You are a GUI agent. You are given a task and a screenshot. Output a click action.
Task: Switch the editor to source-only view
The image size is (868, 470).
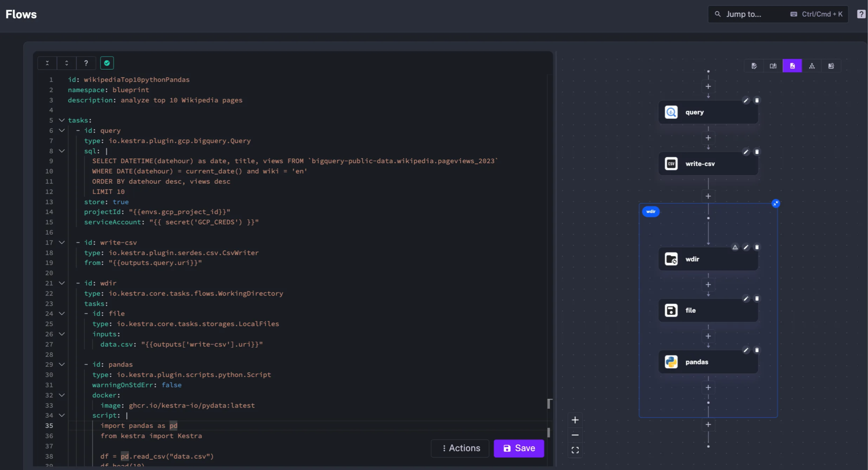(x=754, y=66)
